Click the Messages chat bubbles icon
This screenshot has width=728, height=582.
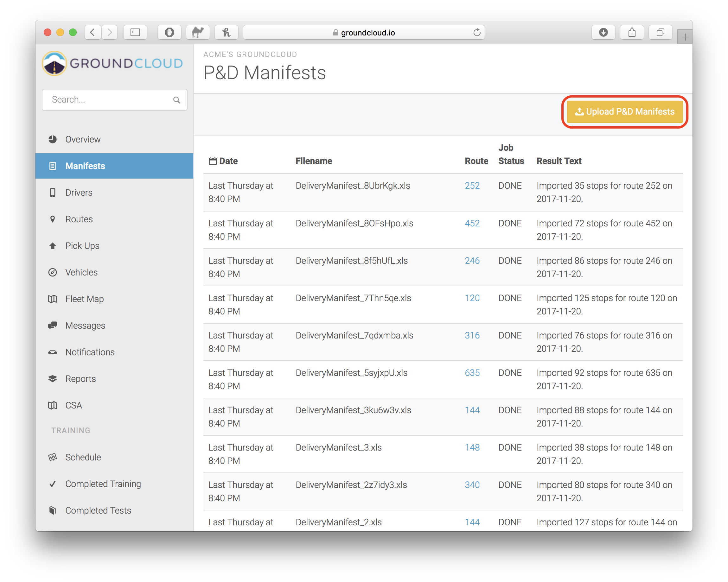52,326
